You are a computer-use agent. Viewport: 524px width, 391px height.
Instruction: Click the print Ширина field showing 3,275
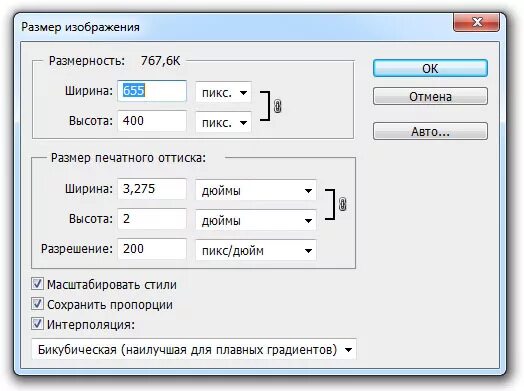click(152, 189)
